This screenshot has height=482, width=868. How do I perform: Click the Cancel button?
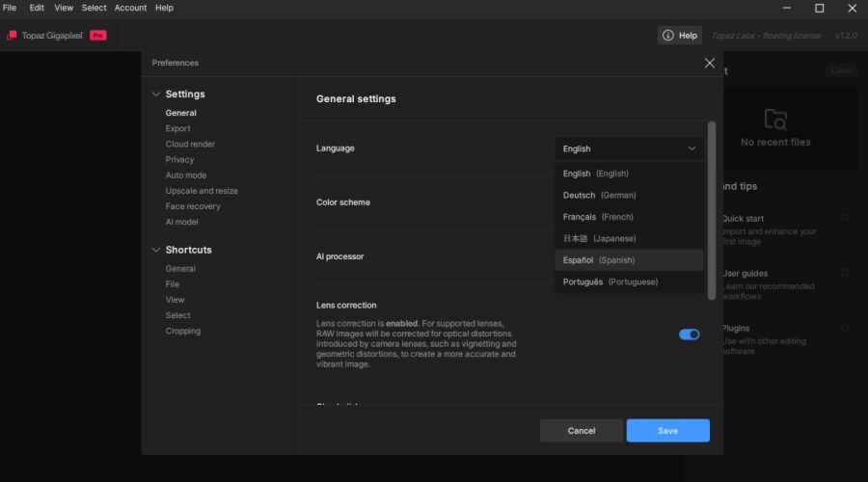(x=582, y=431)
